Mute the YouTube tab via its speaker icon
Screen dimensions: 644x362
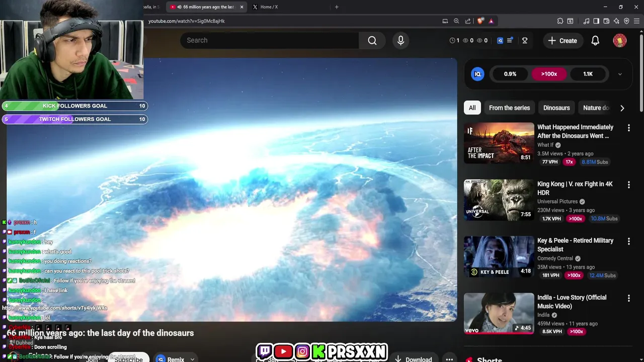pyautogui.click(x=179, y=7)
